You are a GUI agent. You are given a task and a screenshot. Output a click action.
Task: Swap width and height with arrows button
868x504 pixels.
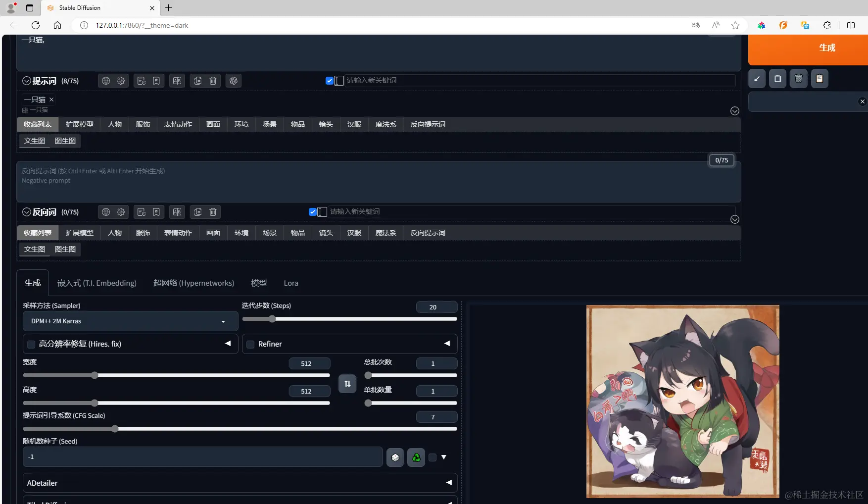[347, 384]
